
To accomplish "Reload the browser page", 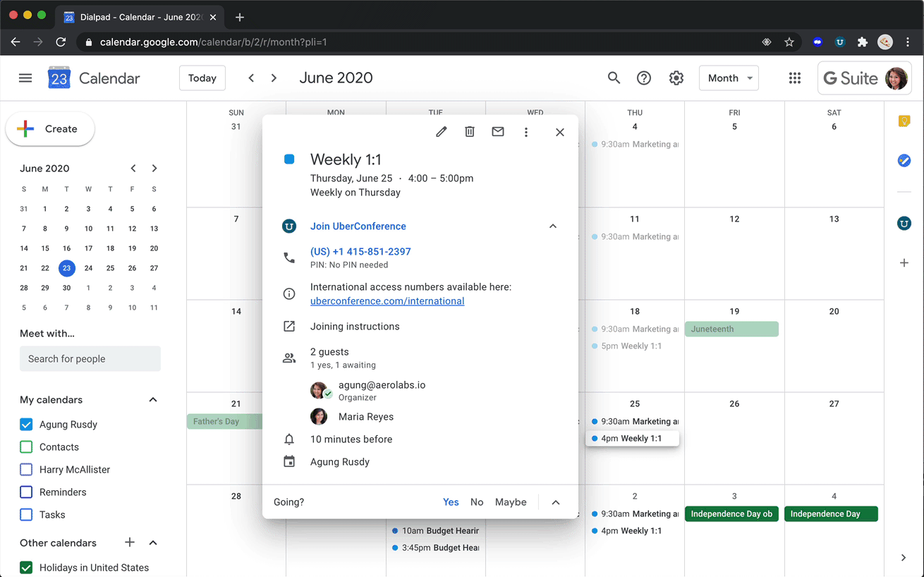I will click(x=61, y=42).
